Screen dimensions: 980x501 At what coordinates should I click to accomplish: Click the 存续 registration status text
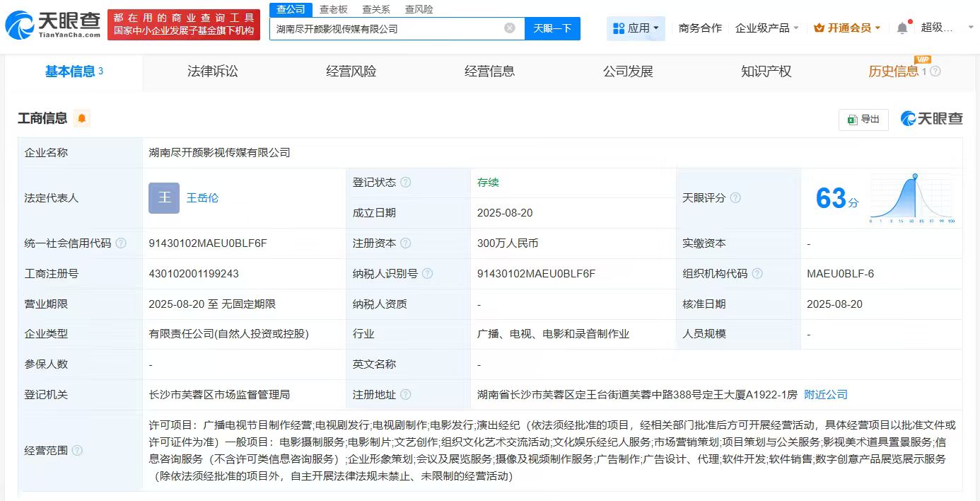488,183
